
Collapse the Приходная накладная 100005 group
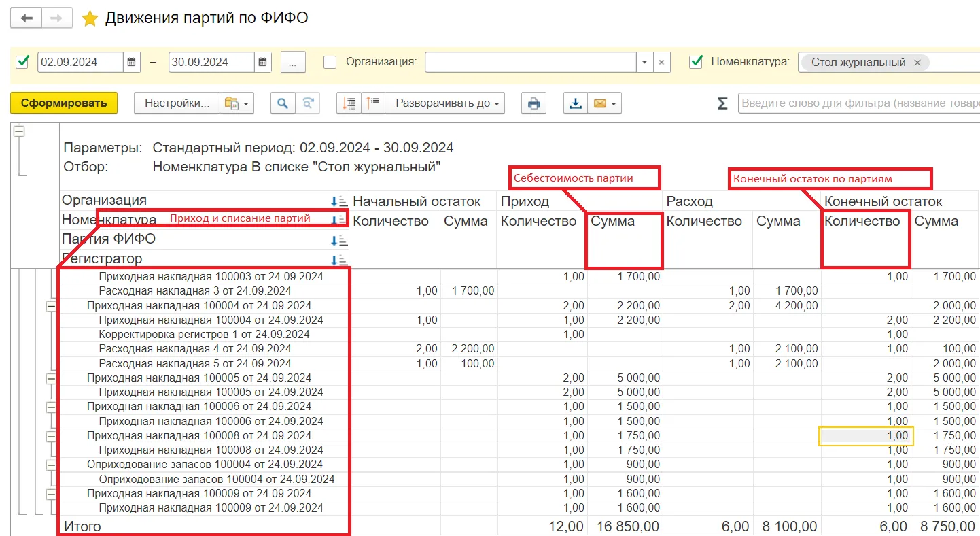tap(51, 378)
